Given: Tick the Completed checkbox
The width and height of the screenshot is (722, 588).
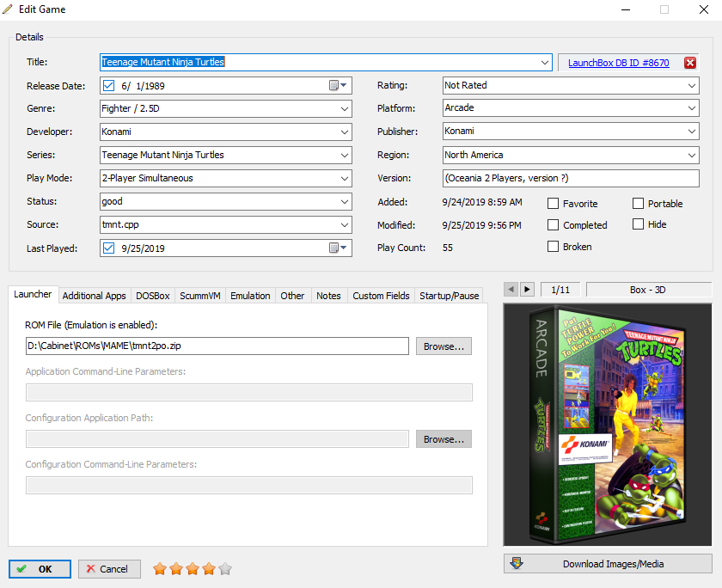Looking at the screenshot, I should click(x=553, y=224).
